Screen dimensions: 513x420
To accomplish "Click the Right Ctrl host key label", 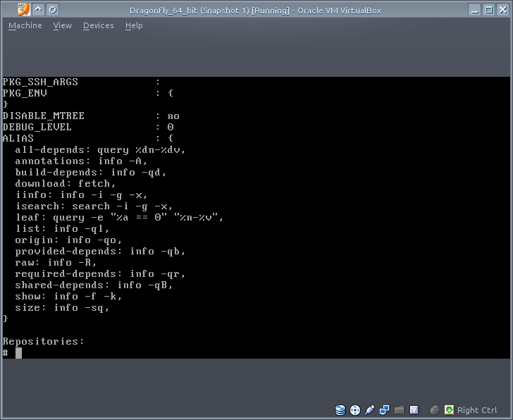I will [x=477, y=410].
